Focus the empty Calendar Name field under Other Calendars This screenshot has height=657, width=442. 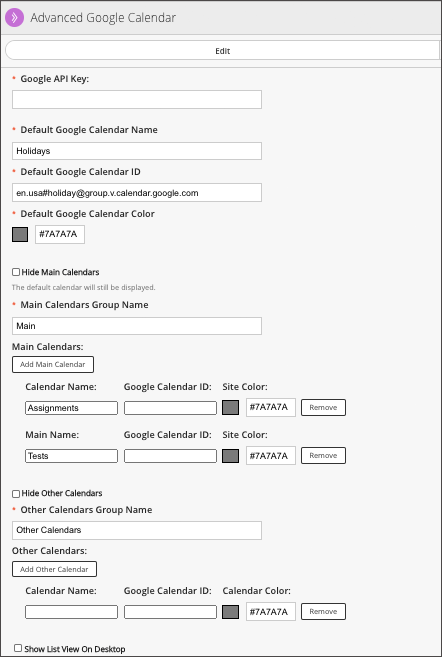point(72,612)
